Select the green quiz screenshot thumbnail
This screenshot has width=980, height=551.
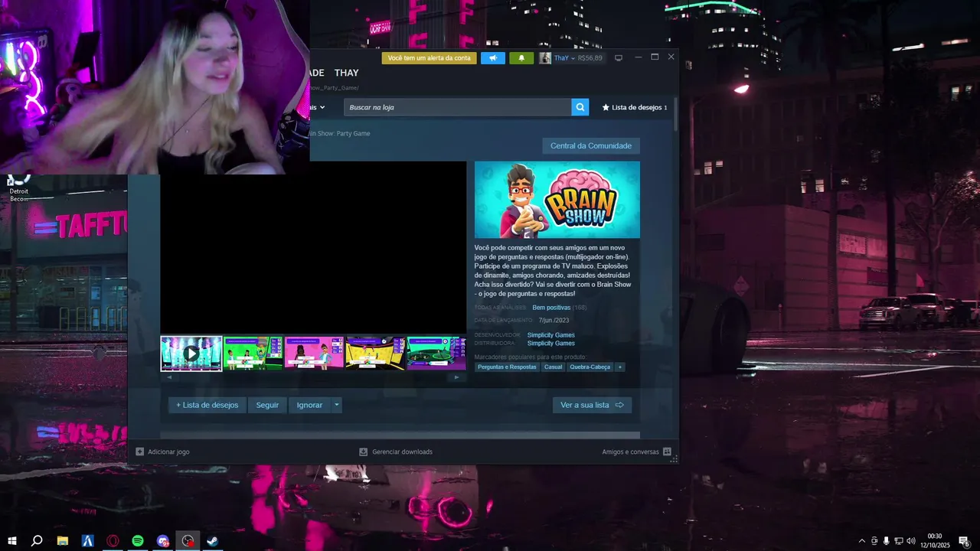pos(253,354)
